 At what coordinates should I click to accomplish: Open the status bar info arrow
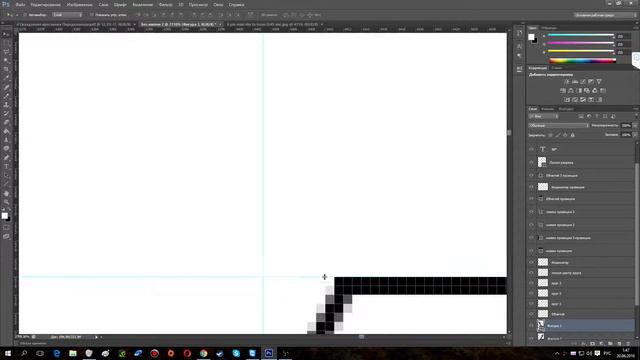point(96,337)
